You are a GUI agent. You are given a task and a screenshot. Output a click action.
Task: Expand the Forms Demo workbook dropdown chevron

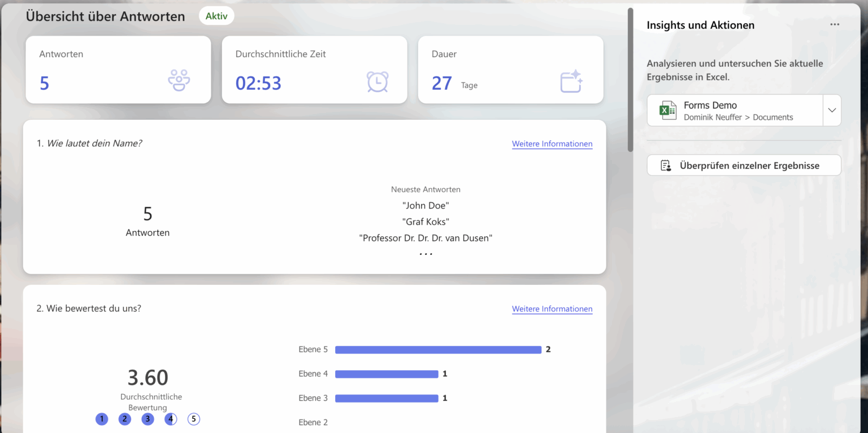831,110
